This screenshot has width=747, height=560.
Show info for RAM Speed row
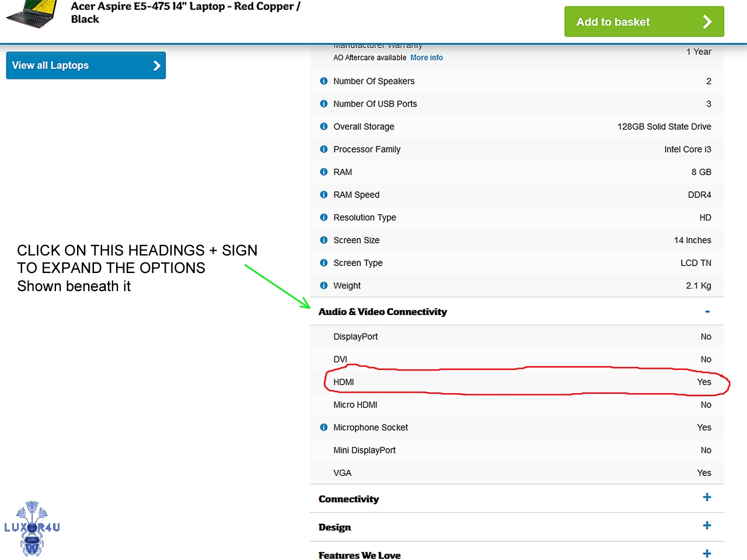click(x=324, y=195)
